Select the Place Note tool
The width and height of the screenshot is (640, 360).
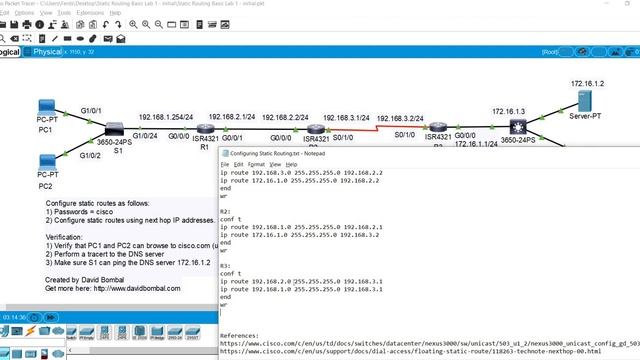point(42,39)
